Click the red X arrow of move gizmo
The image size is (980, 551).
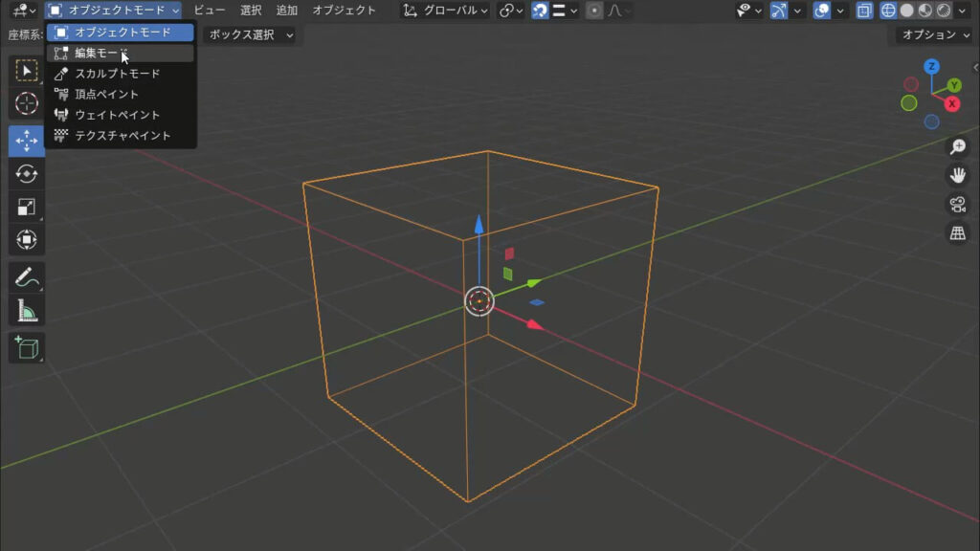(x=534, y=324)
